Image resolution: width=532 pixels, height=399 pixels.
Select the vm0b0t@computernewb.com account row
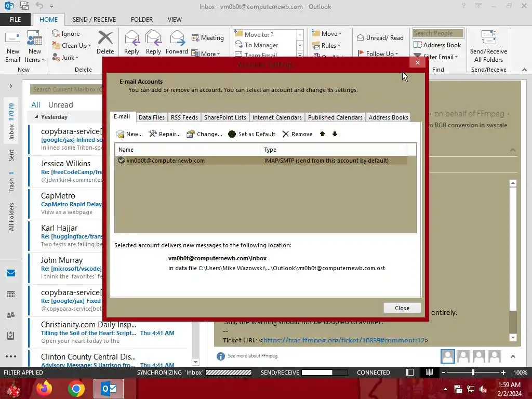pos(261,161)
